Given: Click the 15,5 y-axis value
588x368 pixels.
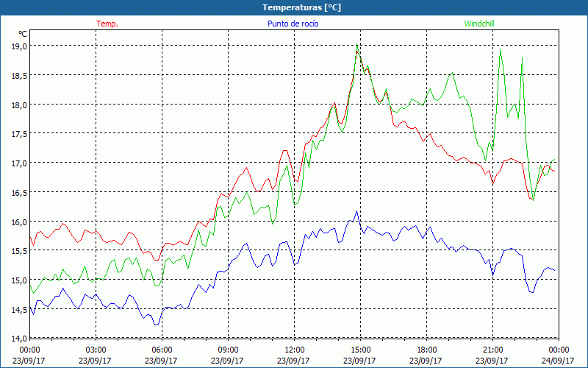Looking at the screenshot, I should click(x=19, y=251).
